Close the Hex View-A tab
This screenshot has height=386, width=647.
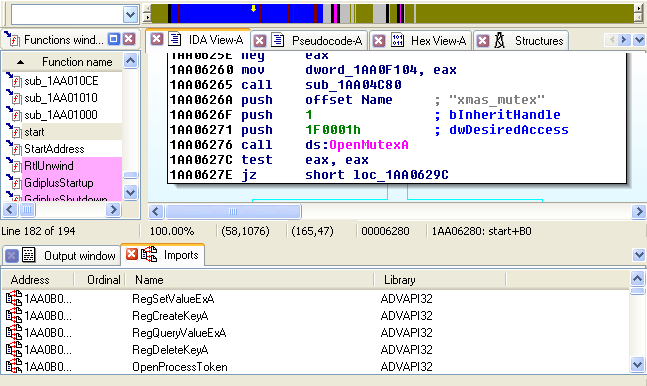(379, 40)
